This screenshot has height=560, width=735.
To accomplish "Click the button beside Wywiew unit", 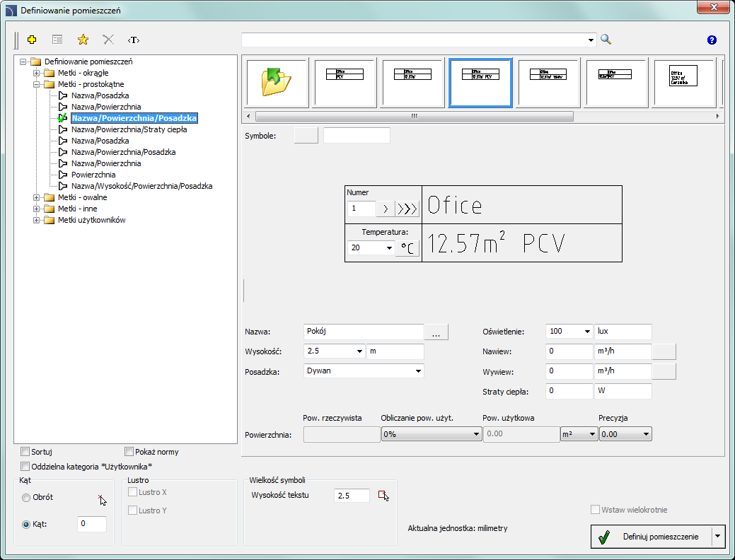I will click(664, 372).
